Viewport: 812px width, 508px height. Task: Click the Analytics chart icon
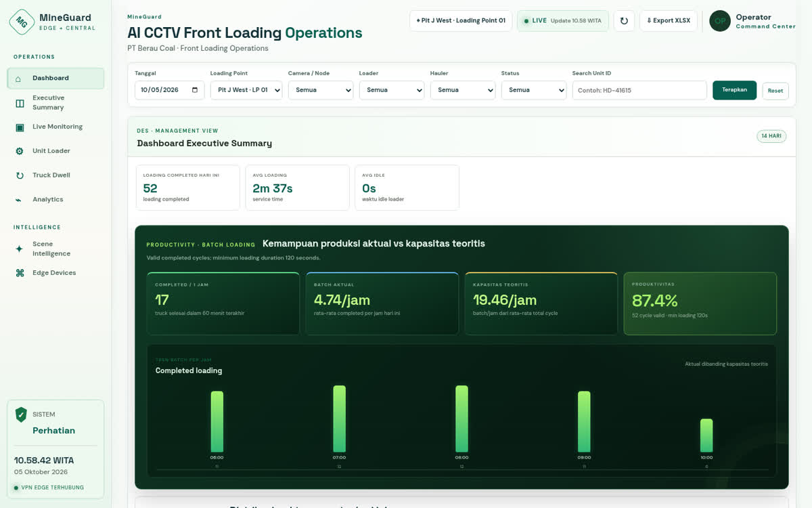click(x=19, y=200)
